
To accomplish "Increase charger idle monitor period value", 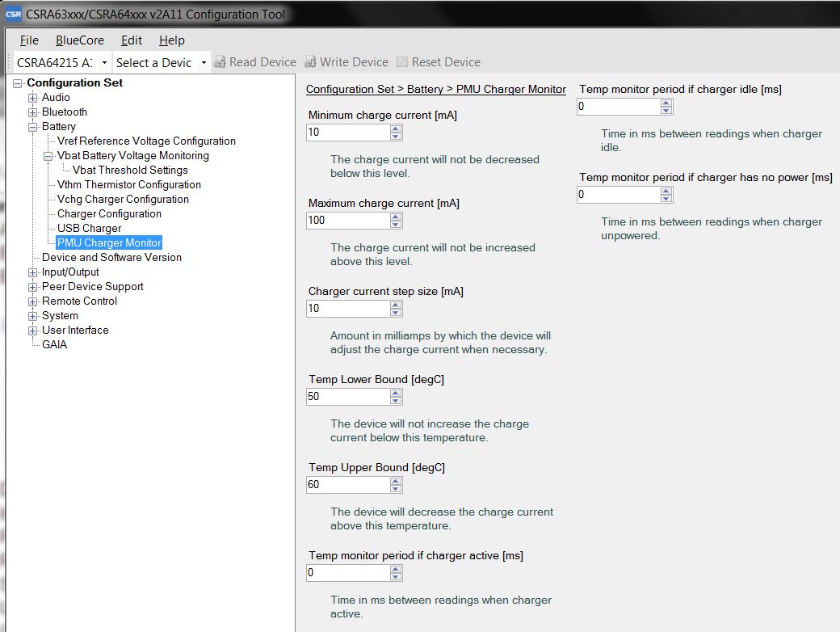I will [x=666, y=103].
